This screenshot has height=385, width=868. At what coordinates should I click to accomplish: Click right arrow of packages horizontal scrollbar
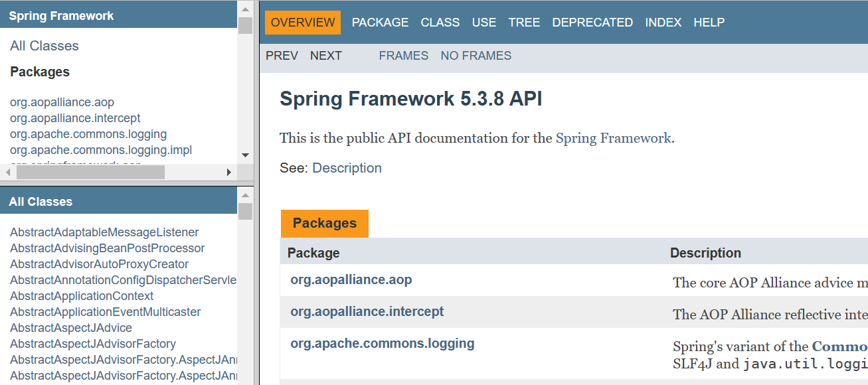click(229, 172)
